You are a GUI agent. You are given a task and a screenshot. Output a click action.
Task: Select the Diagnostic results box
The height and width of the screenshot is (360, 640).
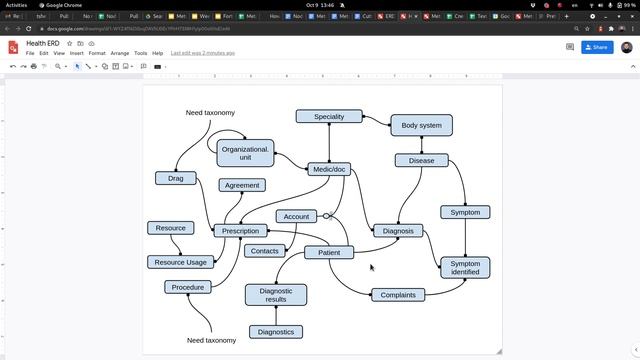tap(276, 295)
